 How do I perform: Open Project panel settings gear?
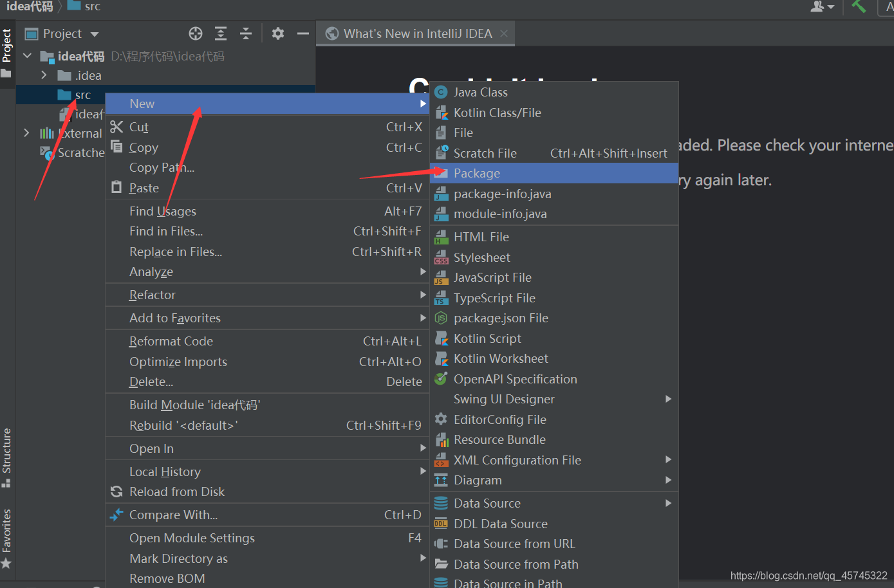278,33
